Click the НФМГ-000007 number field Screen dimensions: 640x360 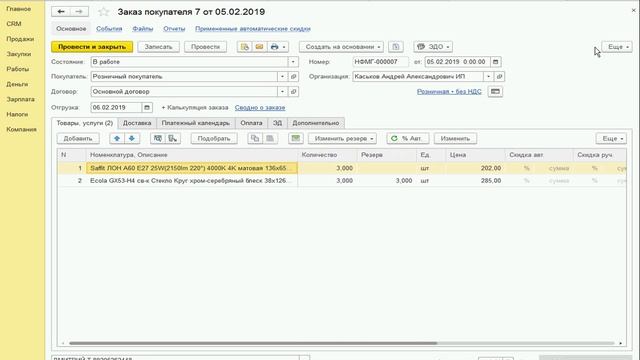tap(380, 62)
